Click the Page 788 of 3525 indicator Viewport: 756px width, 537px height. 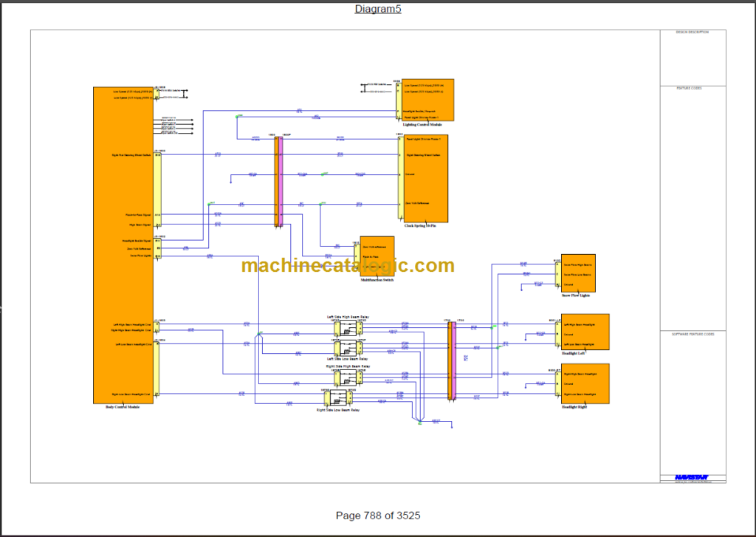coord(377,516)
